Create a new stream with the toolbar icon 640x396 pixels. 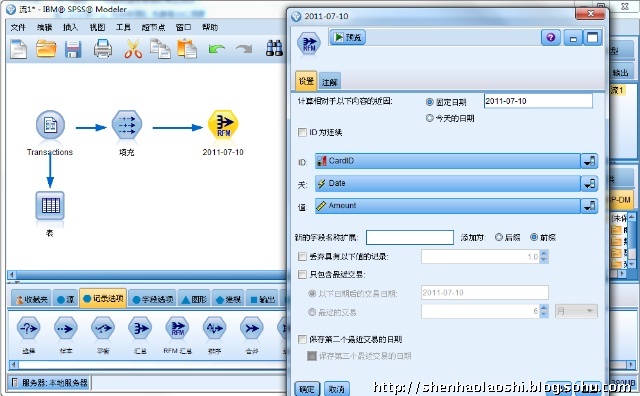tap(18, 49)
